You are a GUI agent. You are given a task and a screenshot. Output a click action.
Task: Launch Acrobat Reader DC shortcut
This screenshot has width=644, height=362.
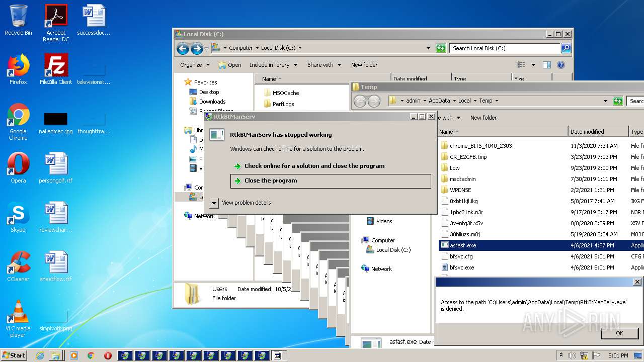click(56, 23)
